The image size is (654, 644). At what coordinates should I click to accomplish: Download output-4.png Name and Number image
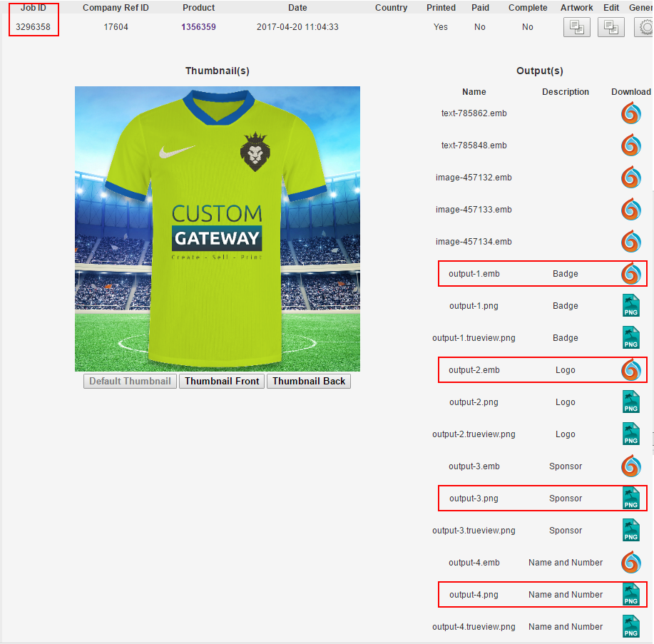point(630,595)
